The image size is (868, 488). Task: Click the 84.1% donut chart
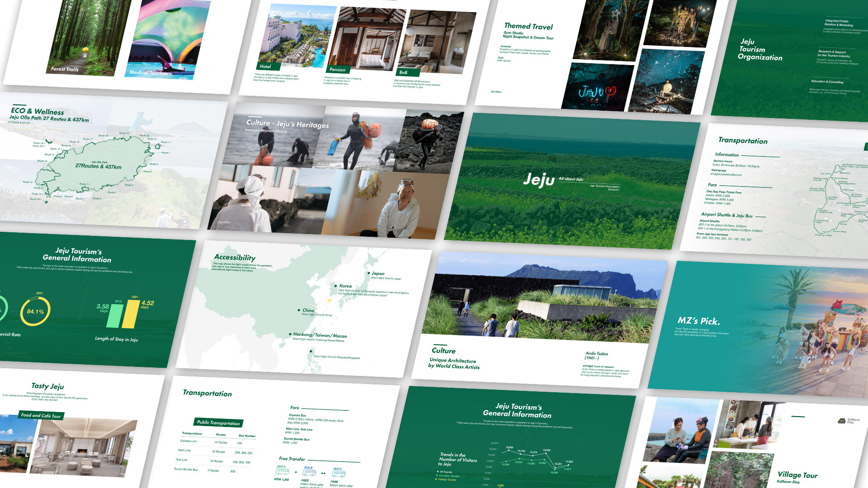[35, 311]
